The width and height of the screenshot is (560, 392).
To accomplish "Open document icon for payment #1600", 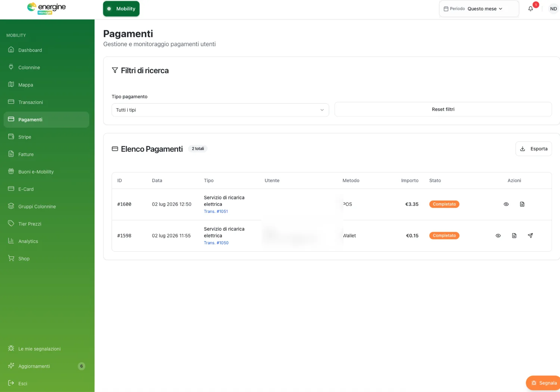I will (522, 204).
